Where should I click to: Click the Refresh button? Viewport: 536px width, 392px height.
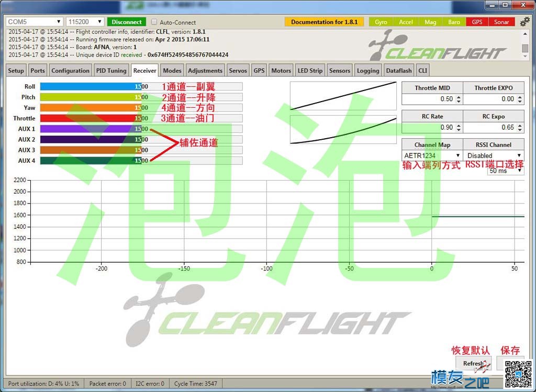pyautogui.click(x=473, y=363)
